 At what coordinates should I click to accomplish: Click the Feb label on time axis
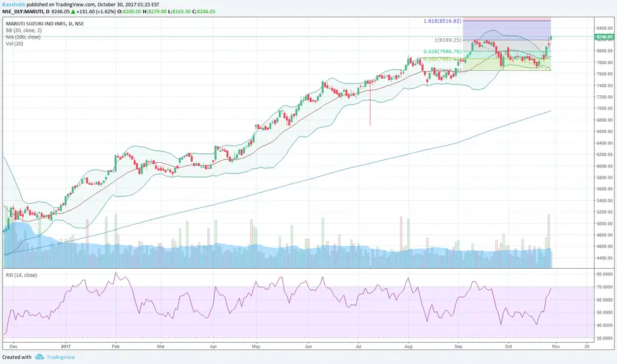pyautogui.click(x=116, y=347)
